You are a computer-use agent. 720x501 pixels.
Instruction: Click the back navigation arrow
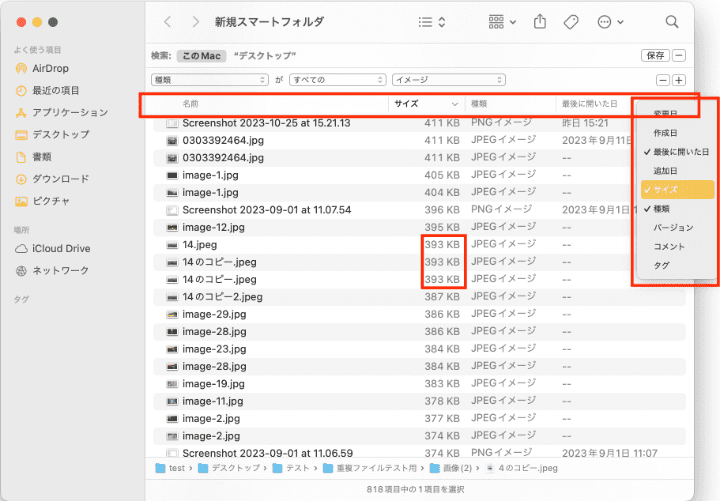167,21
